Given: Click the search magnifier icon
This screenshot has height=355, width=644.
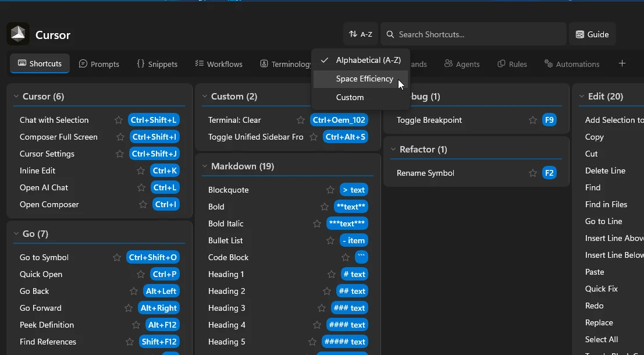Looking at the screenshot, I should [389, 34].
